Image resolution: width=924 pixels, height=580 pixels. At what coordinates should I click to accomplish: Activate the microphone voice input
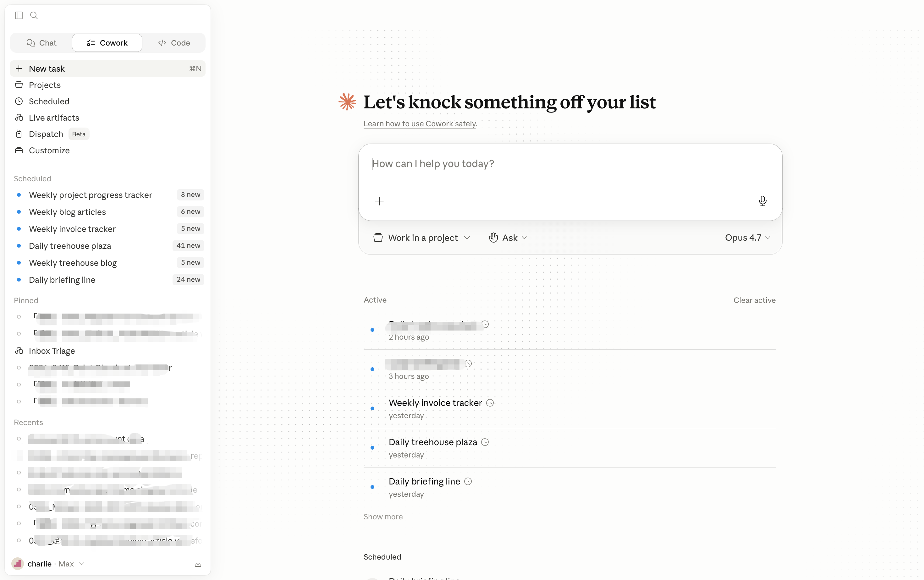[762, 201]
